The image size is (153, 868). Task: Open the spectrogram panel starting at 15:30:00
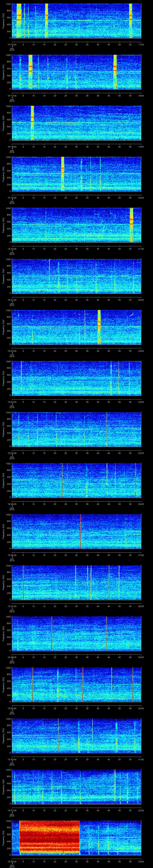pyautogui.click(x=77, y=736)
